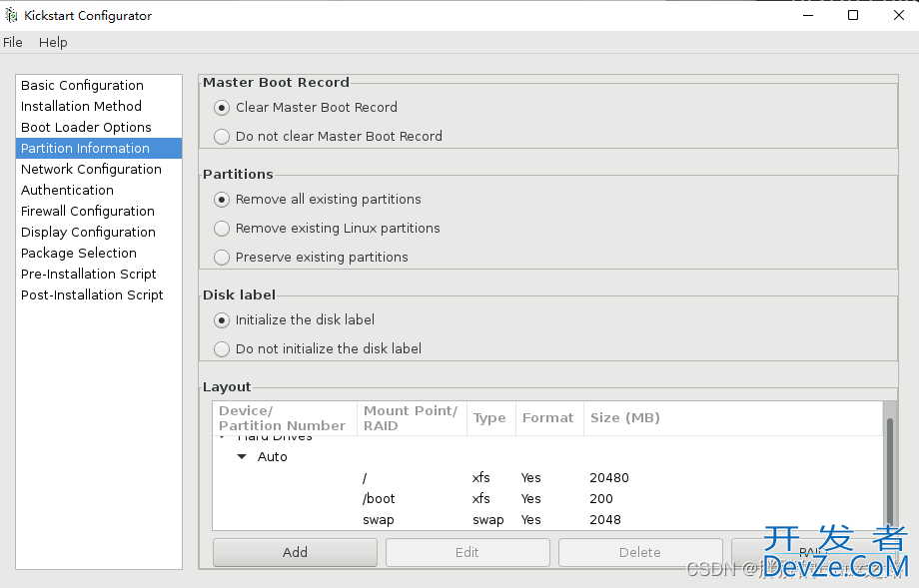919x588 pixels.
Task: Click the 200 size value
Action: (601, 499)
